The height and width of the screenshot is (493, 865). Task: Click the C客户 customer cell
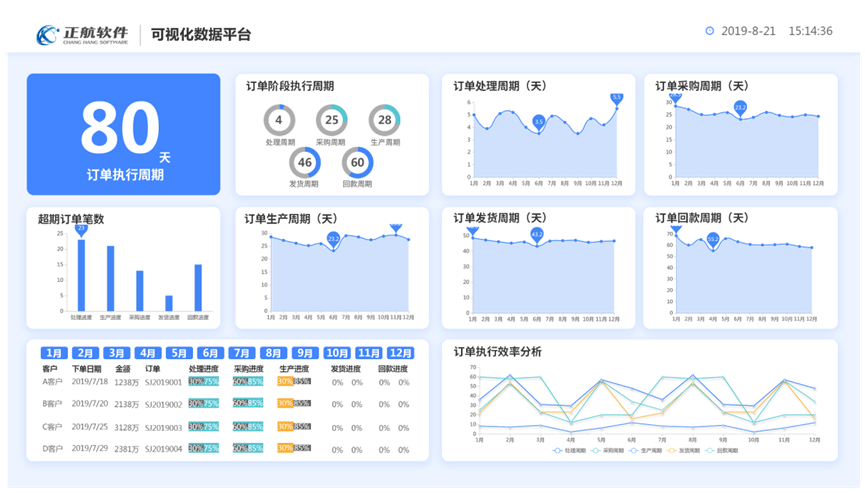click(52, 427)
